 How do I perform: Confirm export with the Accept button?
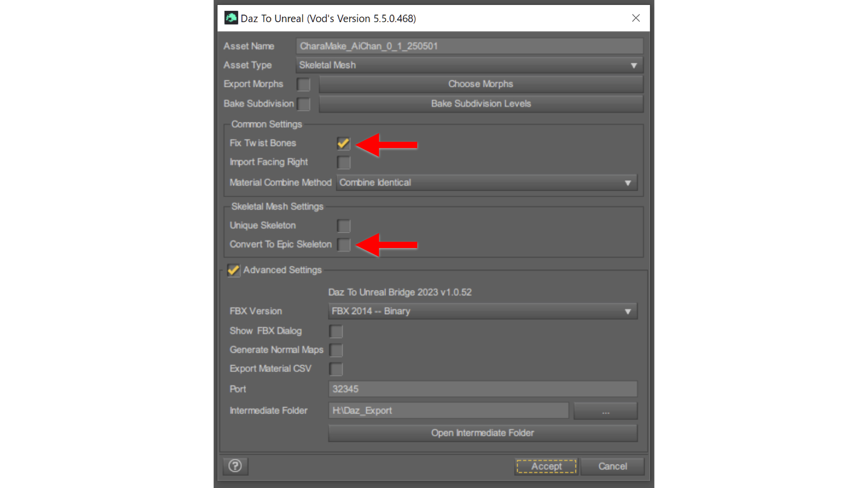coord(546,466)
